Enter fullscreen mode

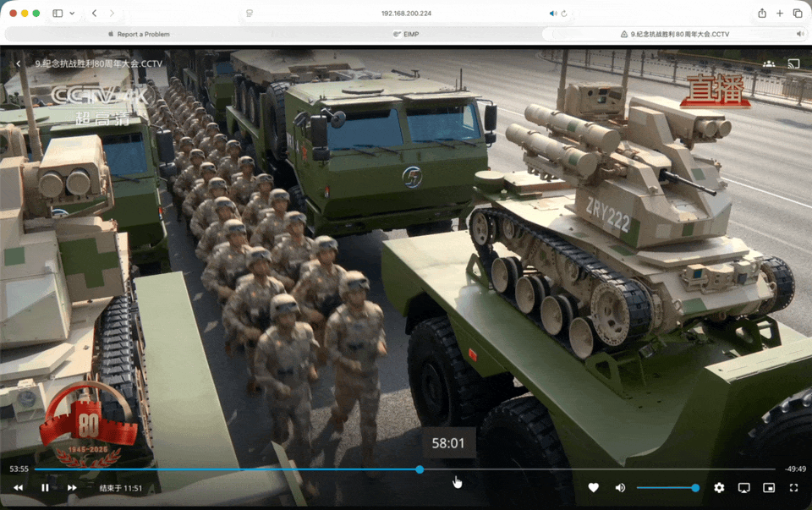(x=793, y=488)
